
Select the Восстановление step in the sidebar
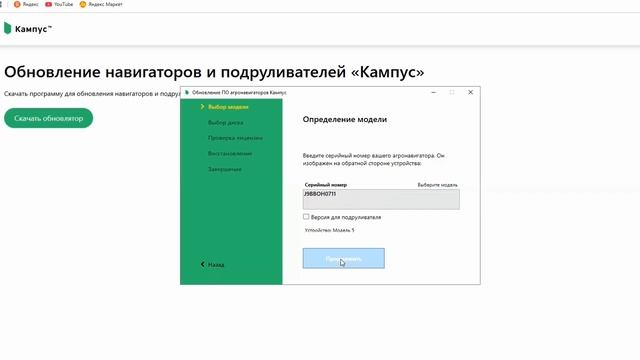(230, 153)
